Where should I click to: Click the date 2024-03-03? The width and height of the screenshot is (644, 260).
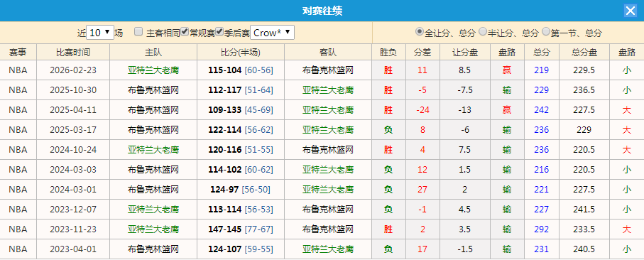point(73,170)
